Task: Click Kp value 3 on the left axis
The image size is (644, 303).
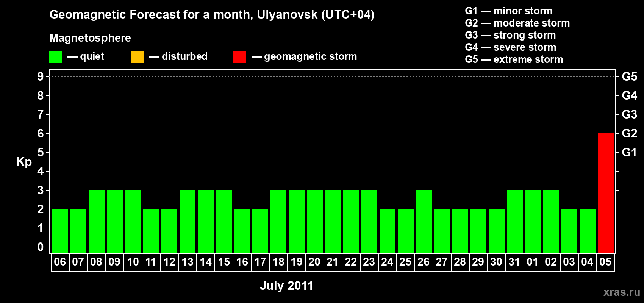Action: click(x=41, y=190)
